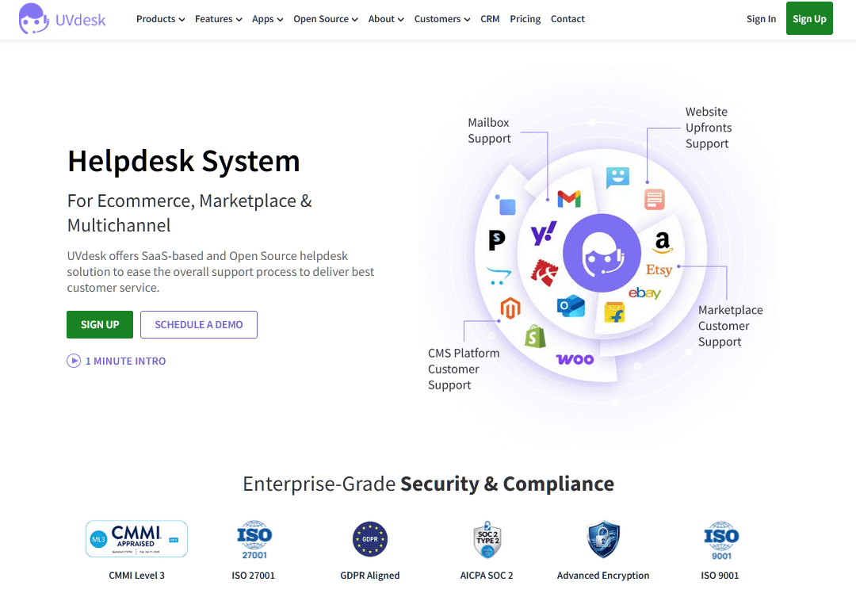This screenshot has width=856, height=616.
Task: Click the green Sign Up header button
Action: click(x=809, y=18)
